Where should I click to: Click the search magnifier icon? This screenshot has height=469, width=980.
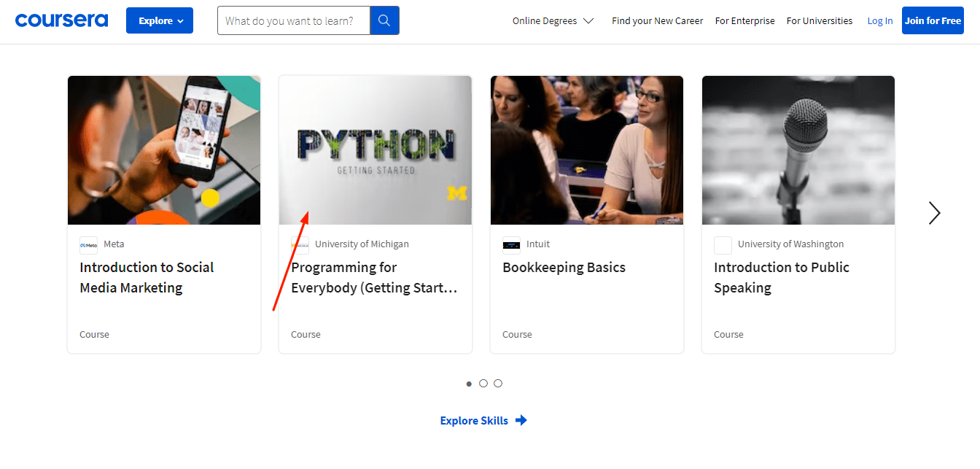click(384, 20)
